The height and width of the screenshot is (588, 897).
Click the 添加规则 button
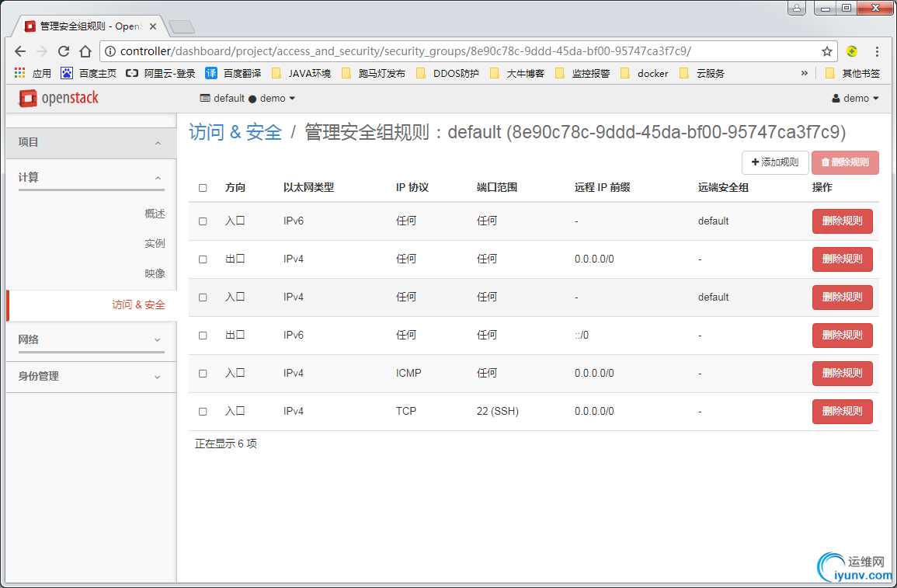[x=775, y=162]
